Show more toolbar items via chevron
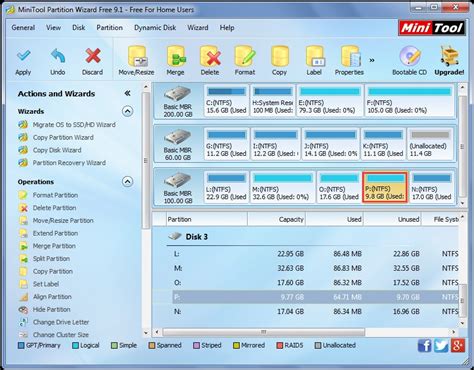The width and height of the screenshot is (474, 370). click(x=372, y=60)
